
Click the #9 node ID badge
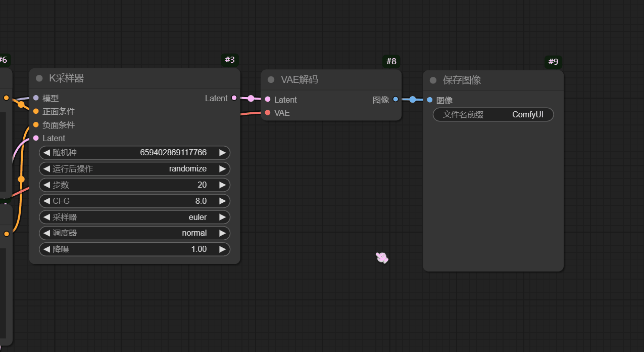pyautogui.click(x=554, y=62)
